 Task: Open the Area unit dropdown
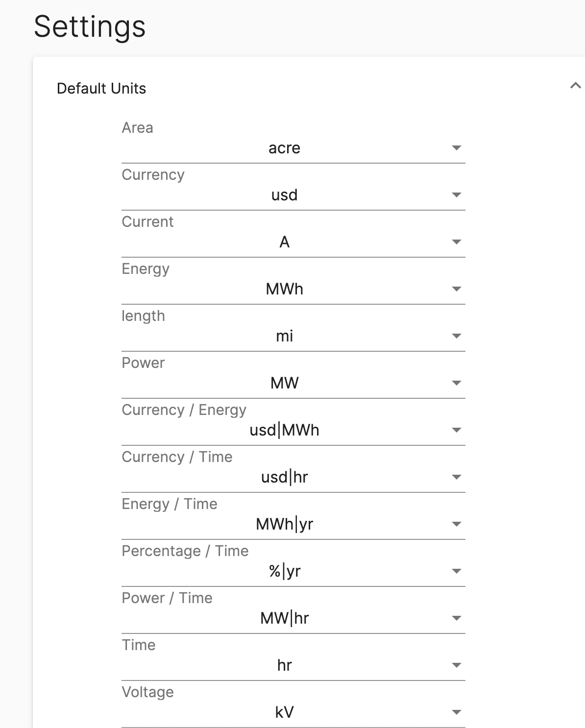point(293,148)
